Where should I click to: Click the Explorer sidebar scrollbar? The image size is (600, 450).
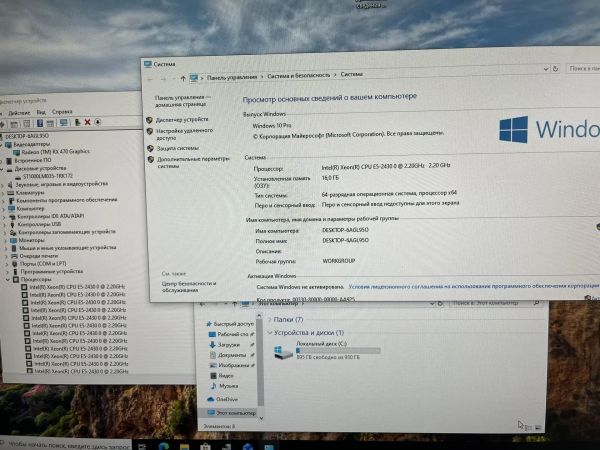click(x=260, y=362)
